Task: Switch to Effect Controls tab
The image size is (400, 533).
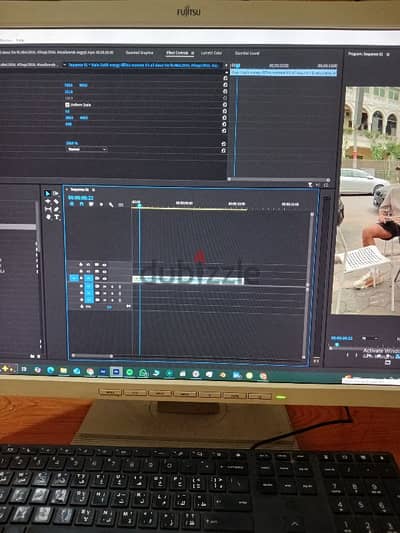Action: 177,53
